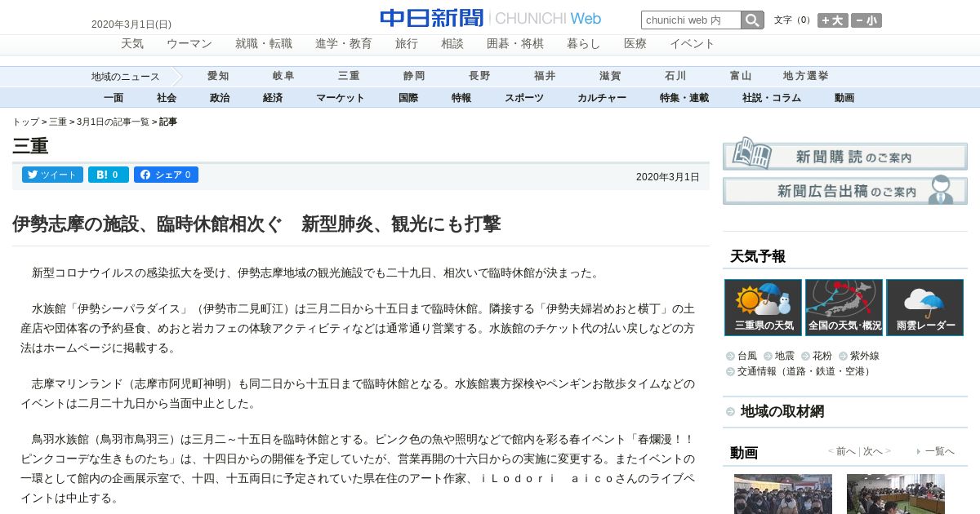Click the Chunichi Shimbun Web logo
The width and height of the screenshot is (980, 514).
(490, 18)
